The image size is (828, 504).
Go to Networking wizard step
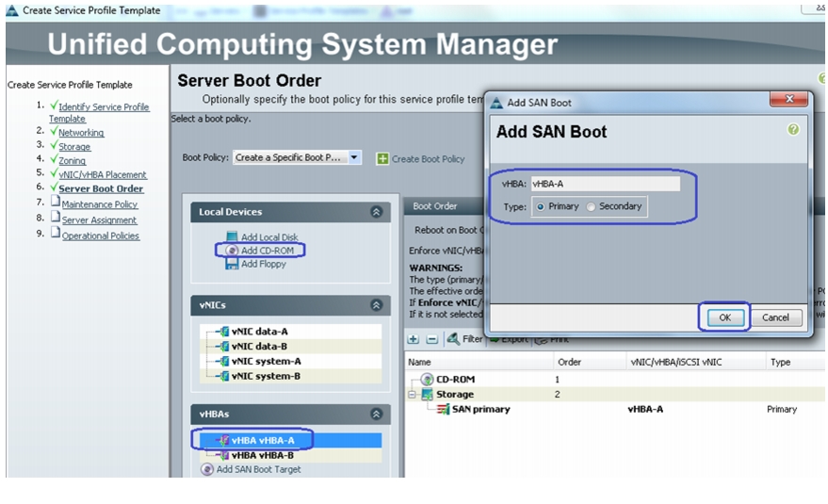(x=81, y=133)
